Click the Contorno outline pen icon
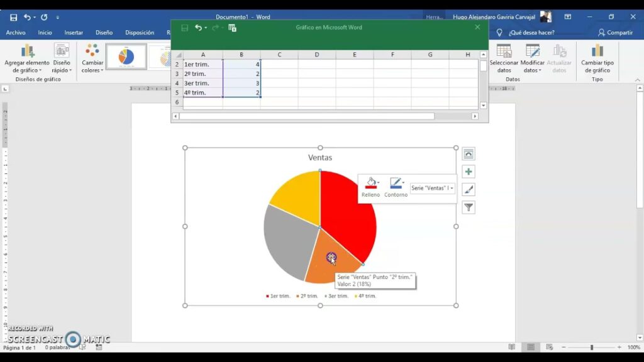The width and height of the screenshot is (644, 362). (x=396, y=184)
